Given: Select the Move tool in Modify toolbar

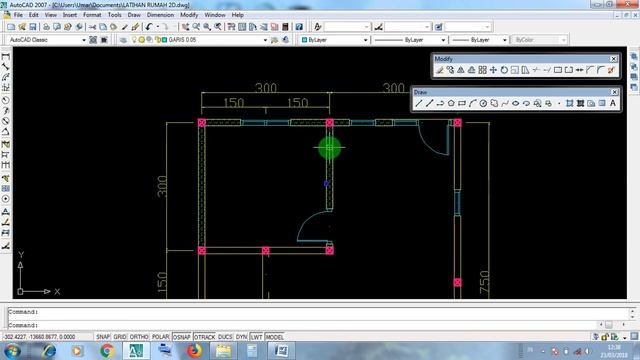Looking at the screenshot, I should 493,70.
